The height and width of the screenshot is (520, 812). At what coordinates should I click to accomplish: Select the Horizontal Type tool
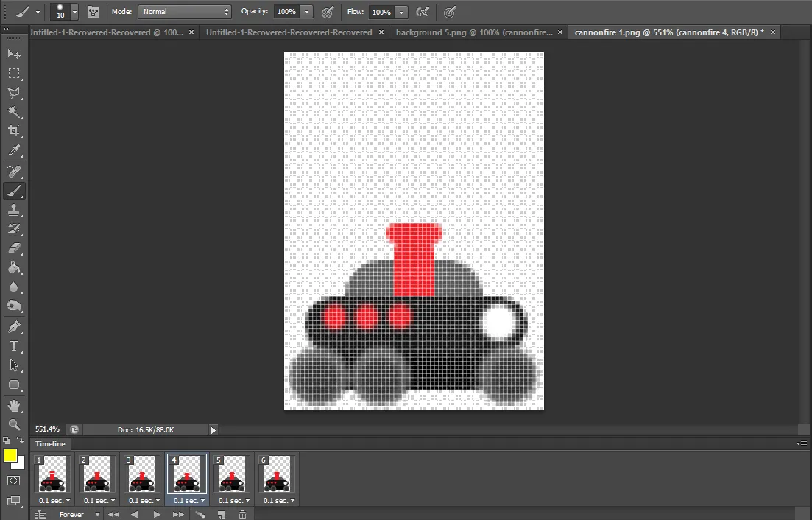[14, 346]
